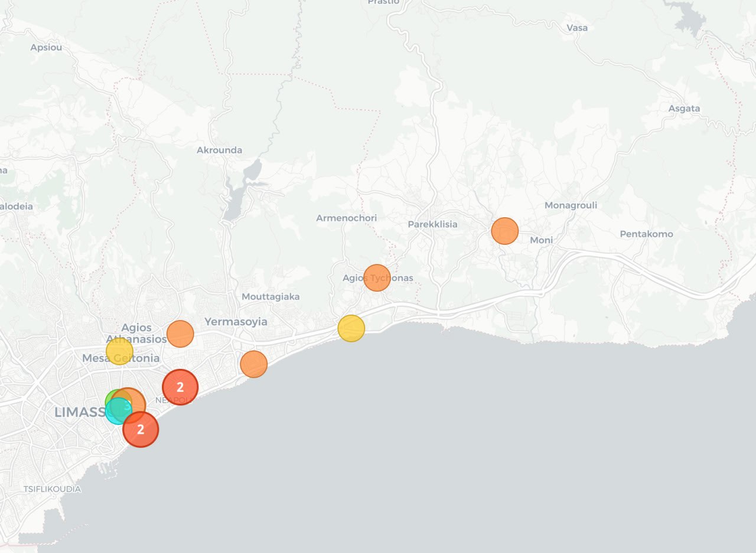
Task: Expand the red cluster 2 above Neapolis
Action: (180, 387)
